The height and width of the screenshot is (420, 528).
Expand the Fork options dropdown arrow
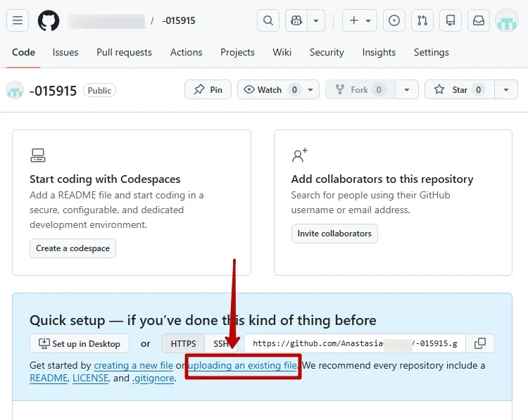407,90
